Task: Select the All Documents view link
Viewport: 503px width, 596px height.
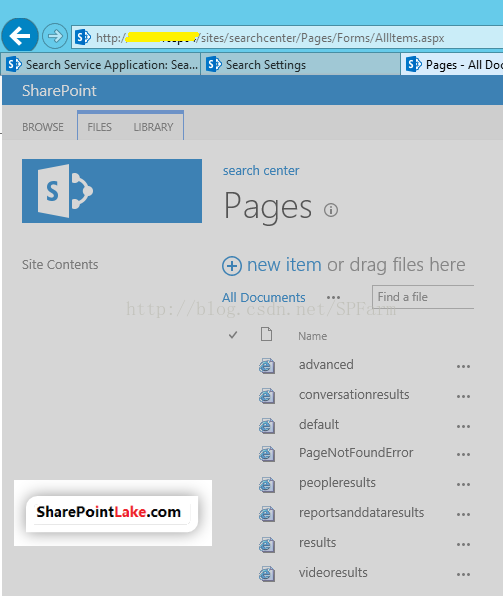Action: (x=263, y=297)
